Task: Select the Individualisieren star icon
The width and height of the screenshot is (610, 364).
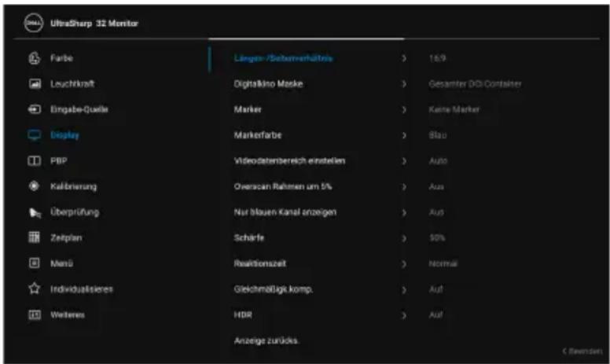Action: point(35,289)
